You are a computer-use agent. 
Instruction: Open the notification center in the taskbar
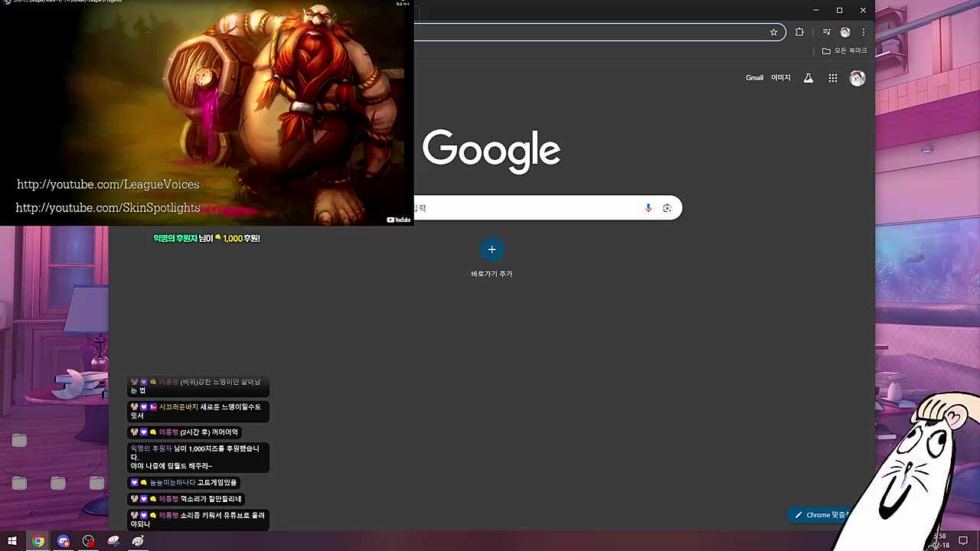963,541
